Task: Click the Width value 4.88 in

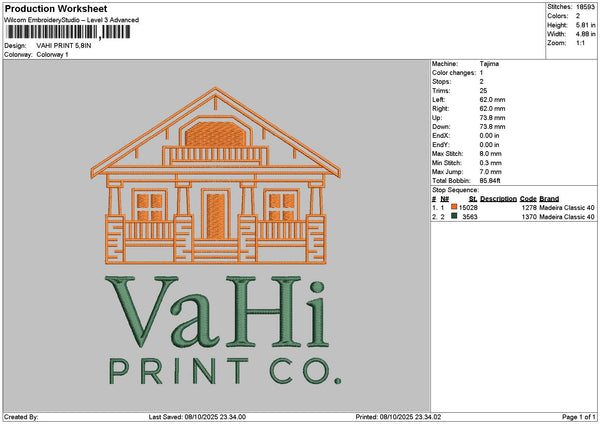Action: pyautogui.click(x=585, y=34)
